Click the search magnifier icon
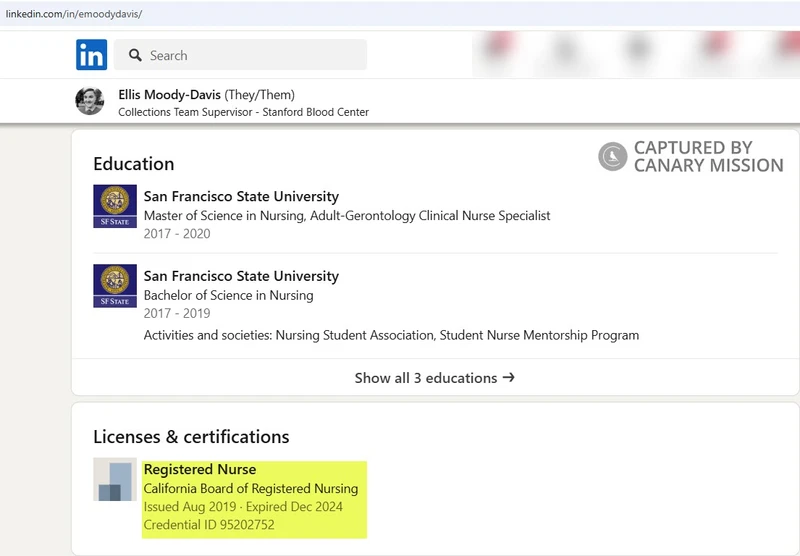The image size is (800, 556). [135, 55]
